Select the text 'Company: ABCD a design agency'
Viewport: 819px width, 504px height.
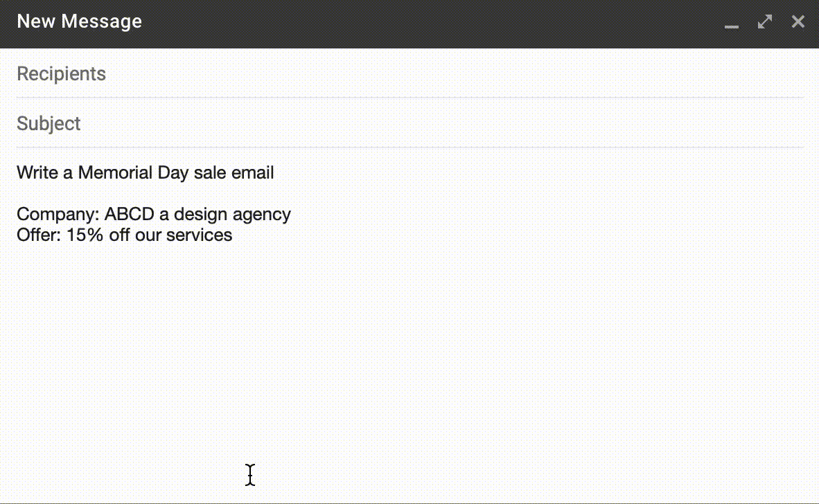[154, 214]
